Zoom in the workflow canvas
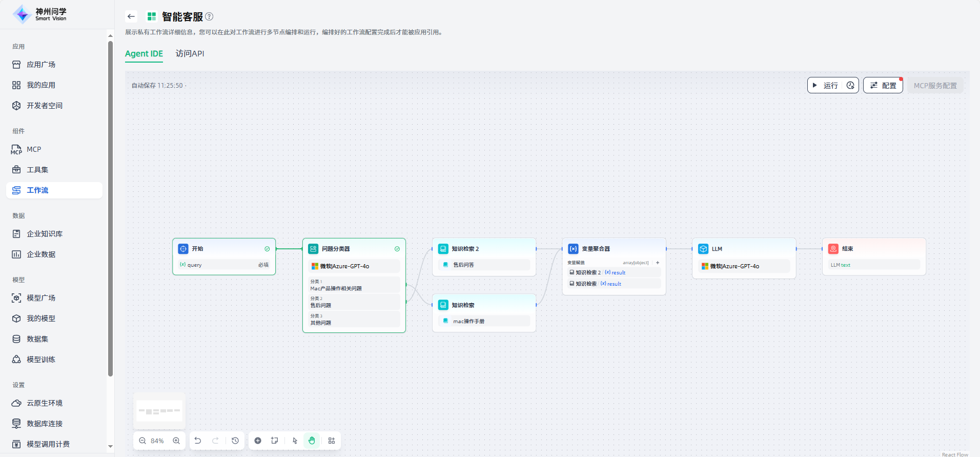 click(176, 441)
